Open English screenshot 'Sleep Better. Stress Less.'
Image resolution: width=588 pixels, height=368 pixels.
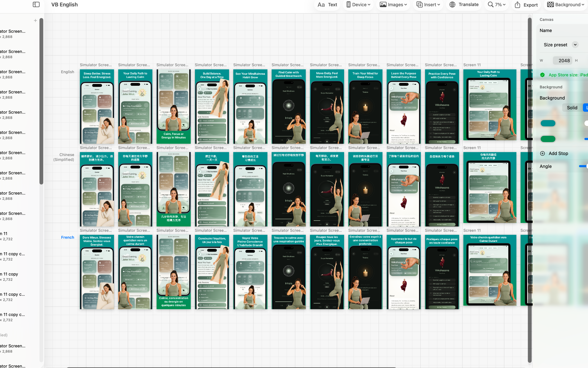coord(97,106)
